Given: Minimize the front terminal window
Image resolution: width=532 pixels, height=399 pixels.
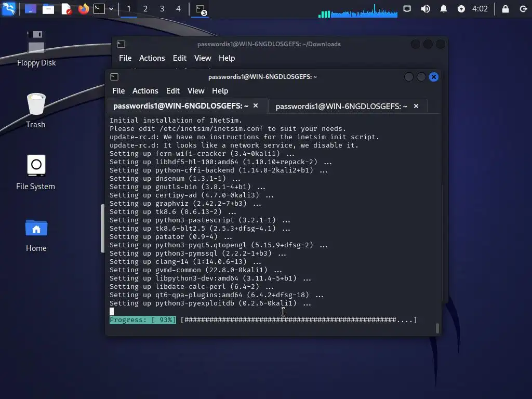Looking at the screenshot, I should click(408, 77).
